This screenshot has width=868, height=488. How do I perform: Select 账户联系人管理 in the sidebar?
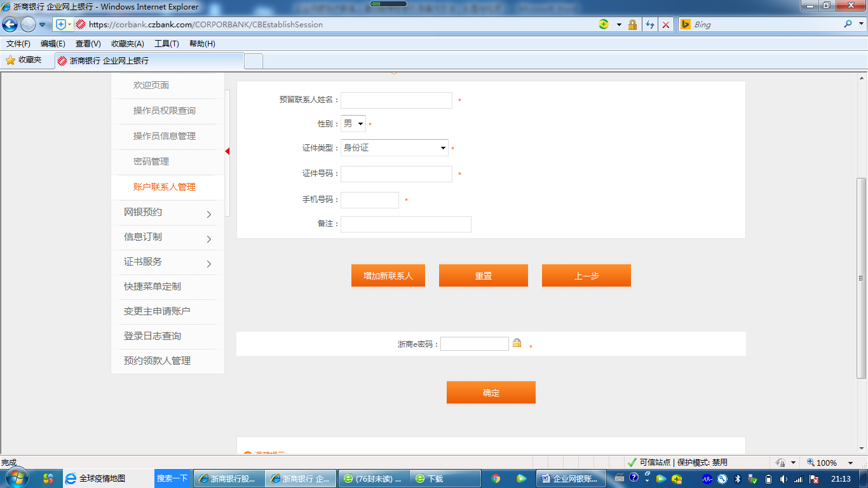165,187
